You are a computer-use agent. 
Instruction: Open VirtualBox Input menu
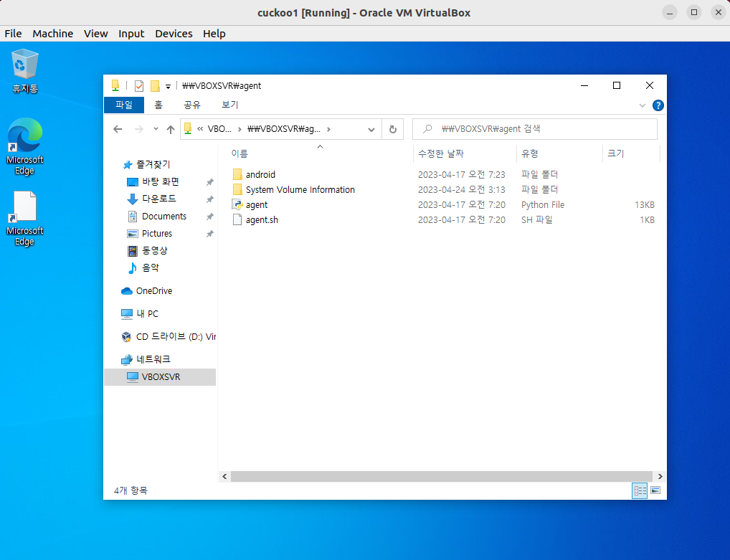[131, 34]
